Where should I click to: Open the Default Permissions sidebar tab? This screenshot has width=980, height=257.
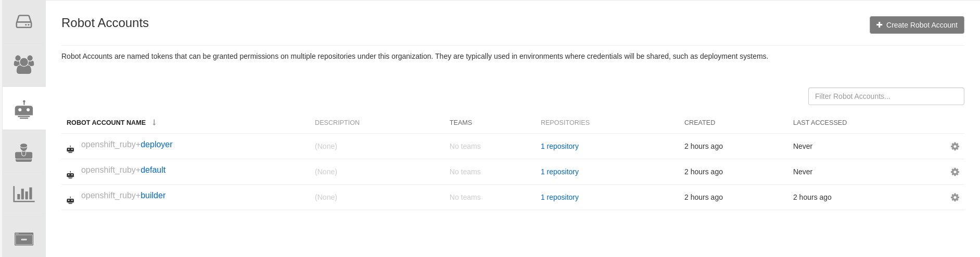[x=24, y=152]
